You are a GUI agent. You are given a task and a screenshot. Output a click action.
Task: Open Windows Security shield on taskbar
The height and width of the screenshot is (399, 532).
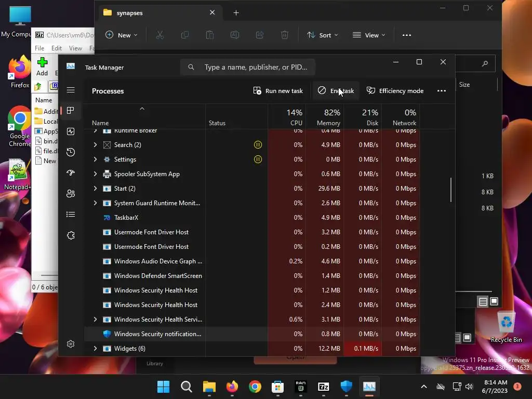coord(346,387)
